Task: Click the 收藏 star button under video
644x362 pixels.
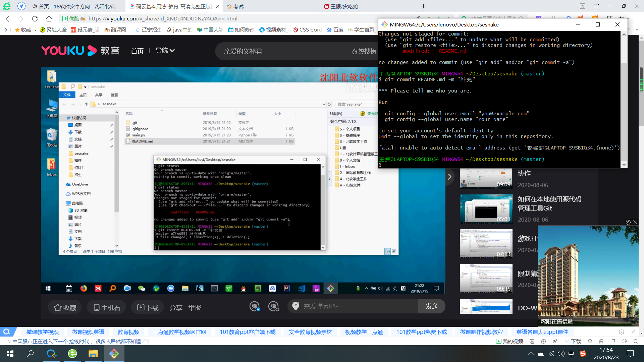Action: click(65, 307)
